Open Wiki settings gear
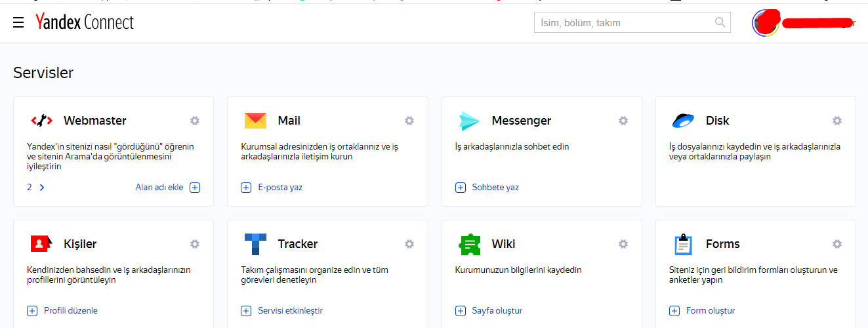The height and width of the screenshot is (328, 868). [x=623, y=244]
